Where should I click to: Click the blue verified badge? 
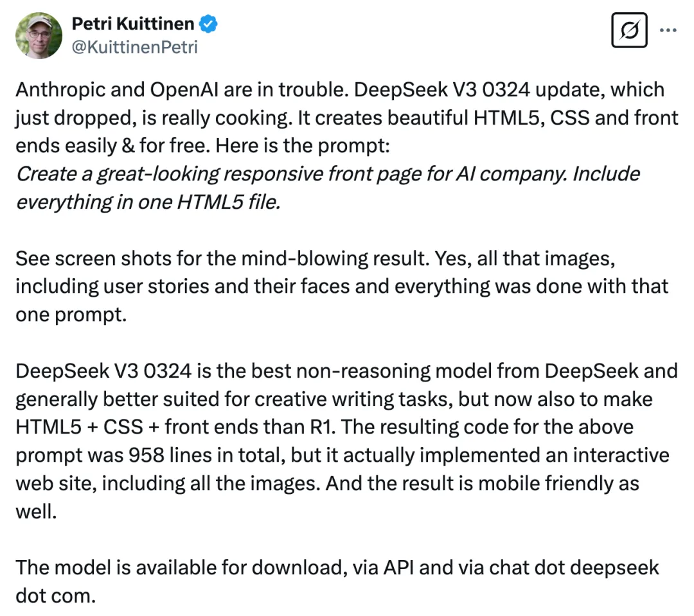click(209, 25)
